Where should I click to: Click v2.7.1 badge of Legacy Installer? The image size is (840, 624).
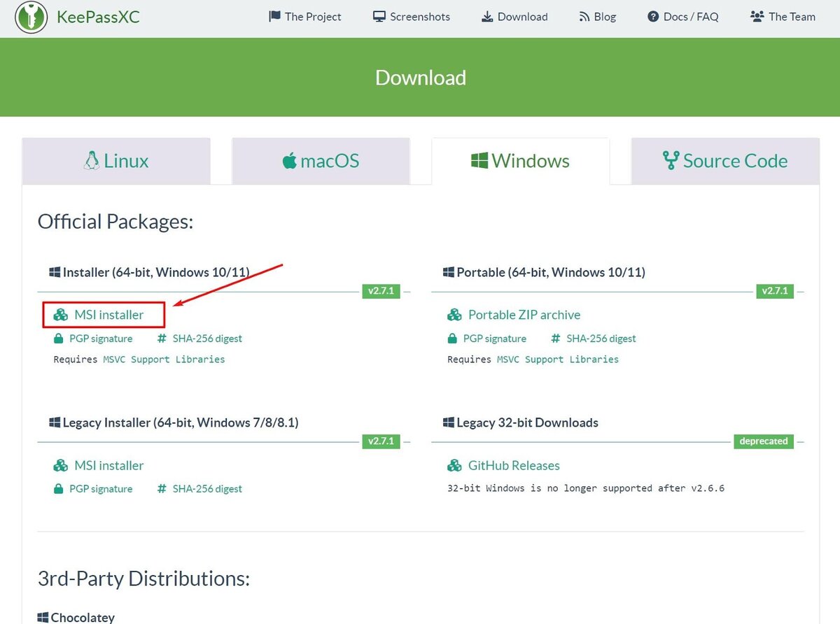(x=381, y=441)
